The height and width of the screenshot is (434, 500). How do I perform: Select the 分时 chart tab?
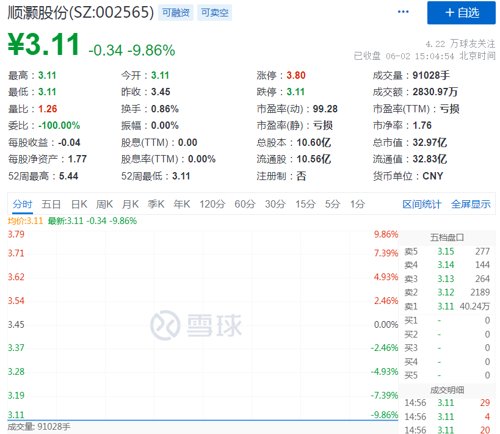(x=22, y=204)
